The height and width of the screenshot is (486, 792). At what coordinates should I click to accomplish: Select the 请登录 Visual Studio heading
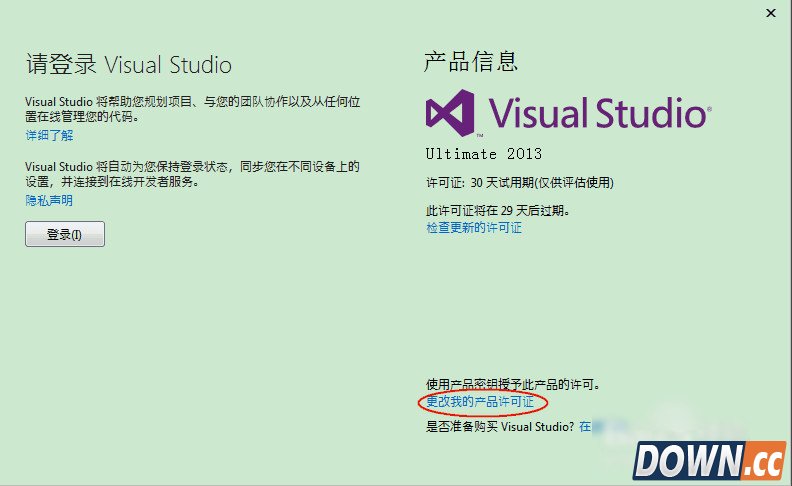pyautogui.click(x=129, y=65)
